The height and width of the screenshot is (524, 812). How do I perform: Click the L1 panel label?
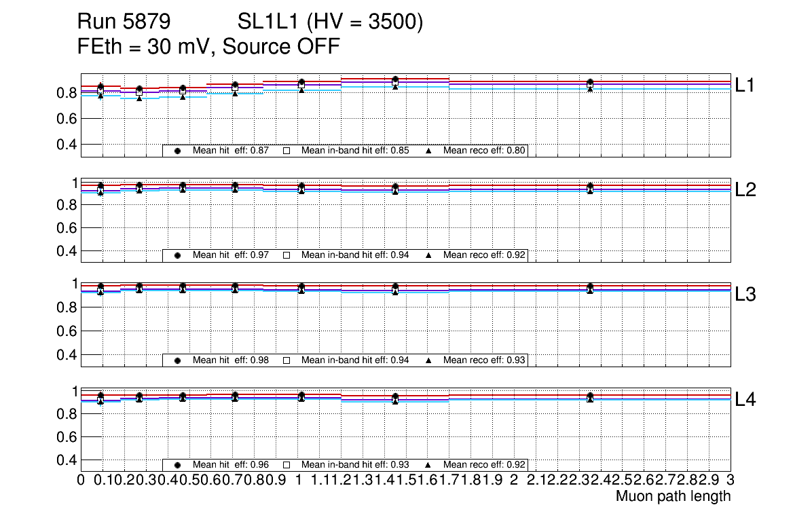[745, 85]
